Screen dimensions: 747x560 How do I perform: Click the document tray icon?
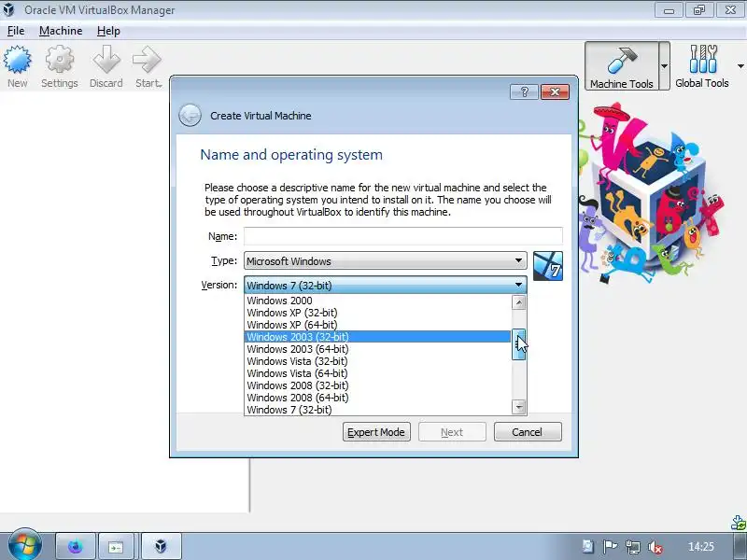588,546
